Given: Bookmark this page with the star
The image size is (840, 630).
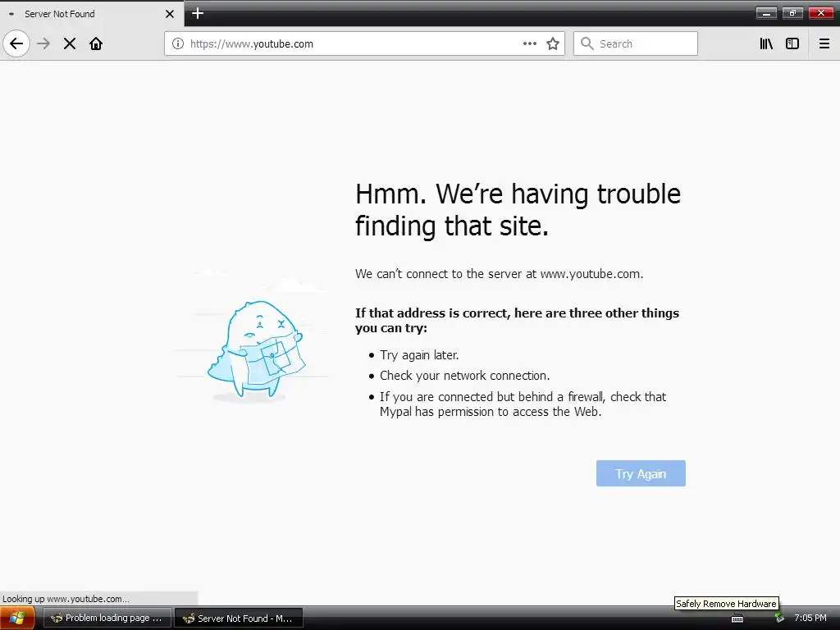Looking at the screenshot, I should (553, 43).
